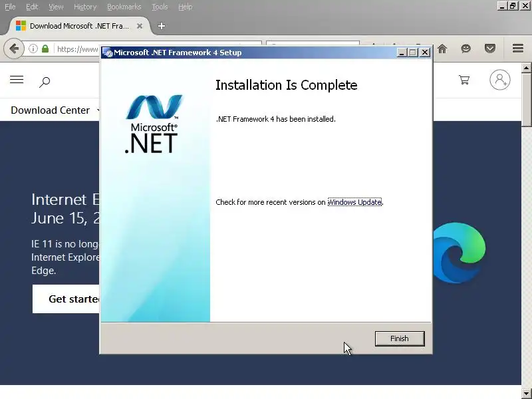Click the smiley feedback icon in toolbar

click(x=466, y=49)
